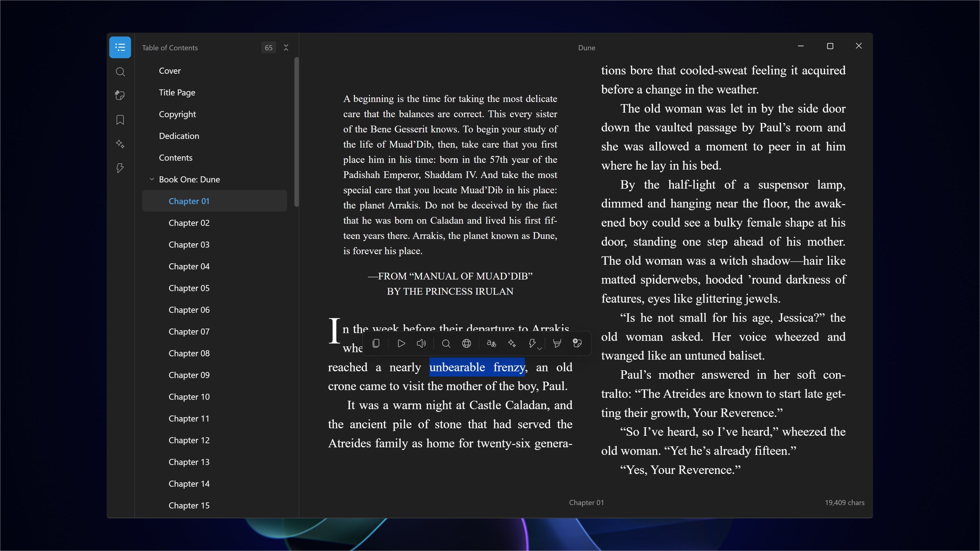Open the Title Page entry
Viewport: 980px width, 551px height.
(215, 92)
